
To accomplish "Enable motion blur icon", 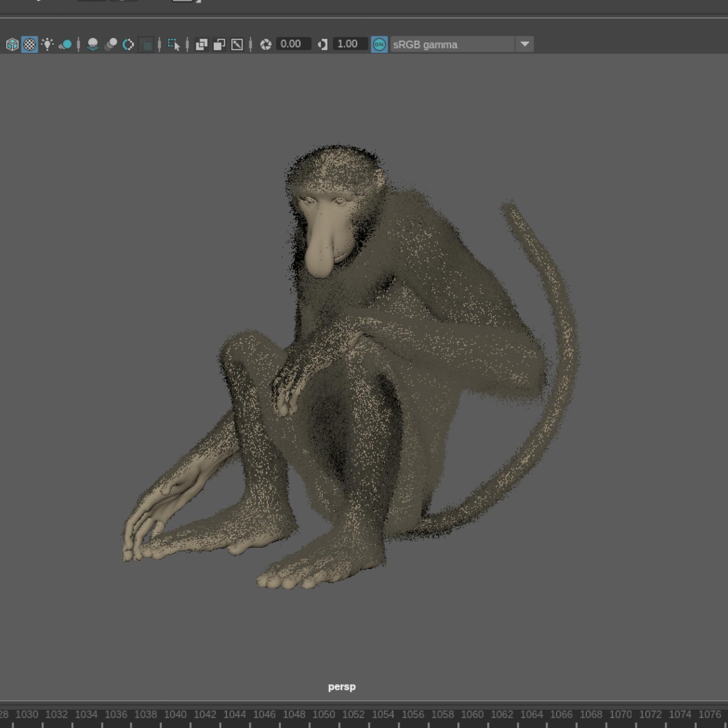I will click(x=111, y=44).
